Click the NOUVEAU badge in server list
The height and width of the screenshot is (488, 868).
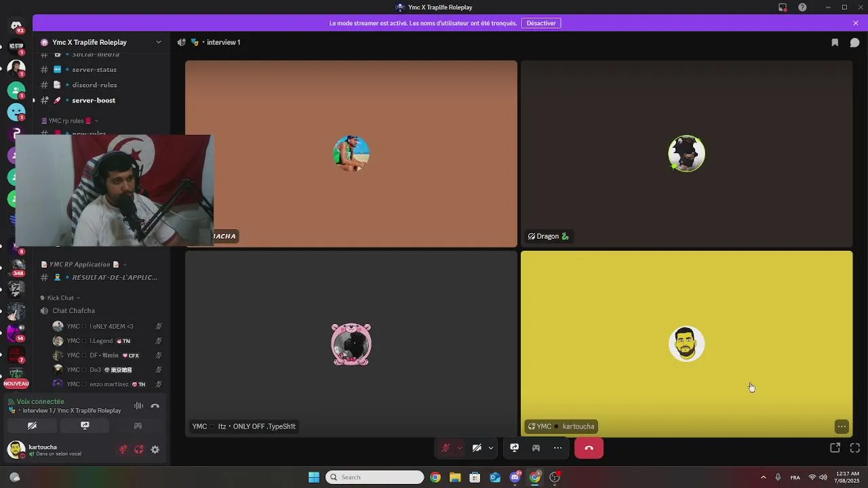pos(16,384)
